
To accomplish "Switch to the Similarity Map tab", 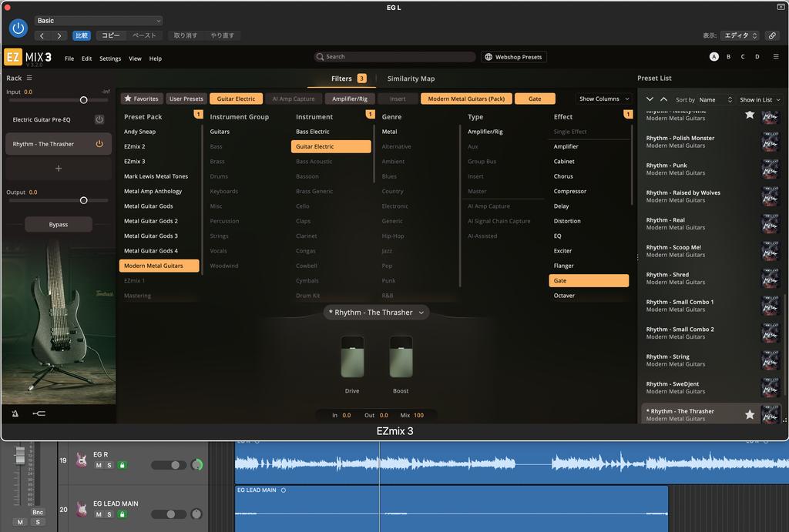I will [x=411, y=79].
